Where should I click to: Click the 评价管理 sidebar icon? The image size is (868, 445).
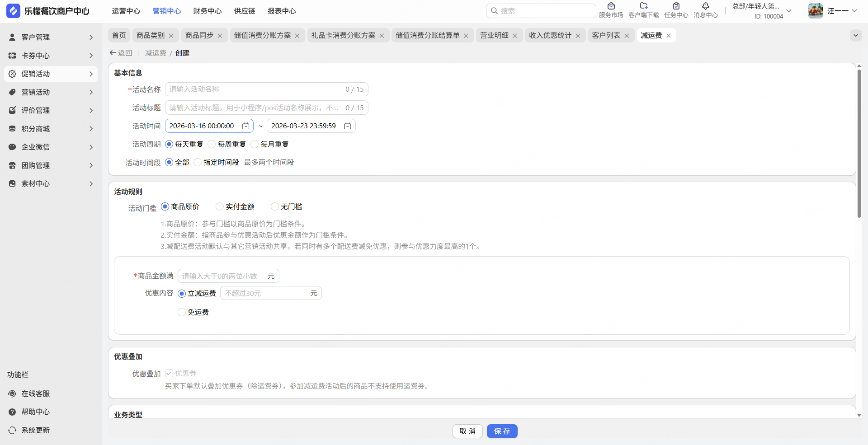[x=12, y=110]
